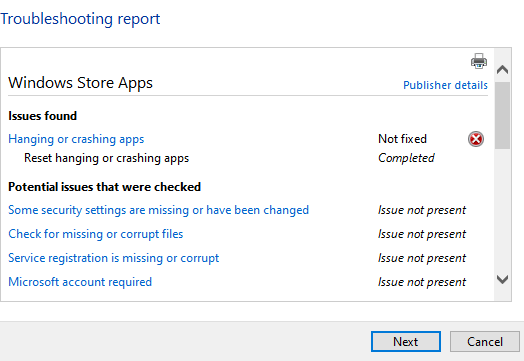Viewport: 524px width, 361px height.
Task: Select the Completed status text
Action: [x=406, y=158]
